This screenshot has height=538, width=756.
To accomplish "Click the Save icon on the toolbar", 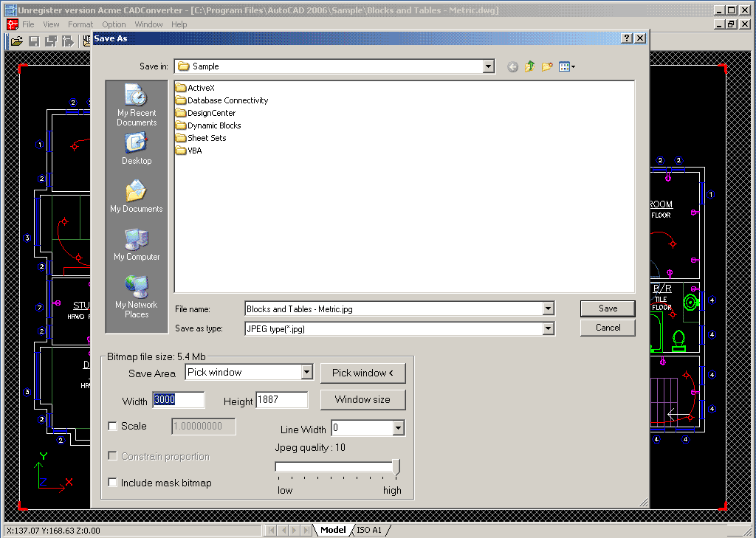I will [33, 41].
